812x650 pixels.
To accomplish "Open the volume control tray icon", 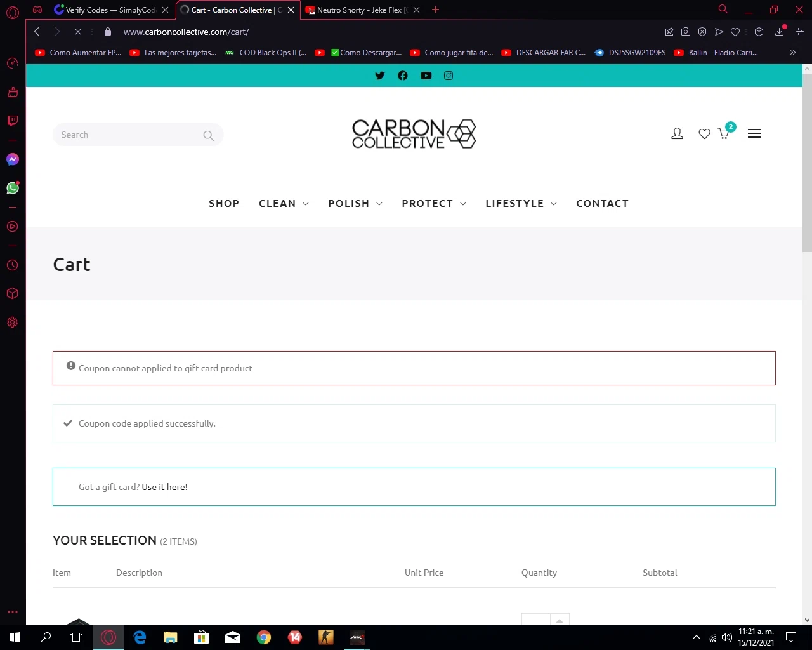I will [727, 637].
